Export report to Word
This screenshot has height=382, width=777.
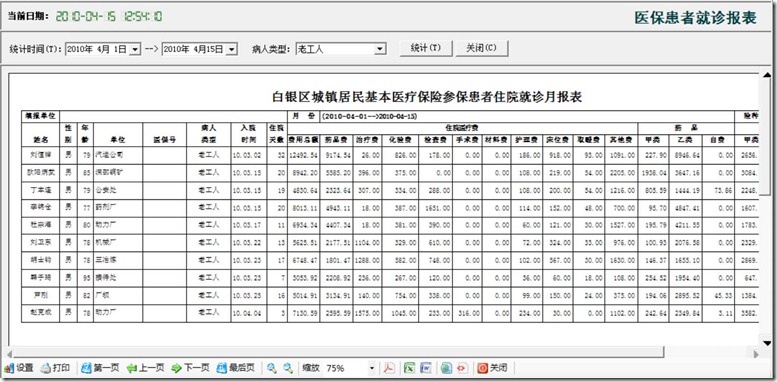[425, 368]
